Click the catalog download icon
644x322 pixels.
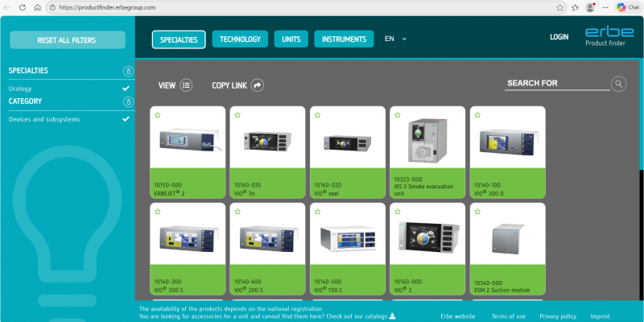click(392, 316)
